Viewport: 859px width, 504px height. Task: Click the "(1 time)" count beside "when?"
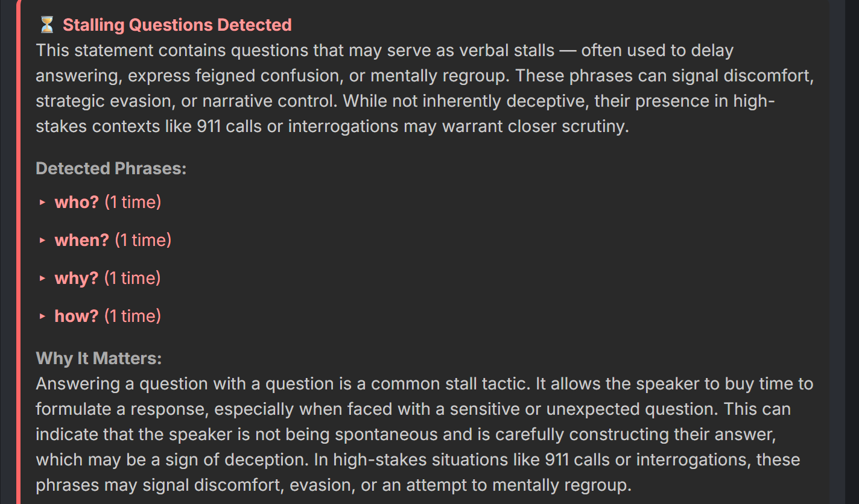143,240
